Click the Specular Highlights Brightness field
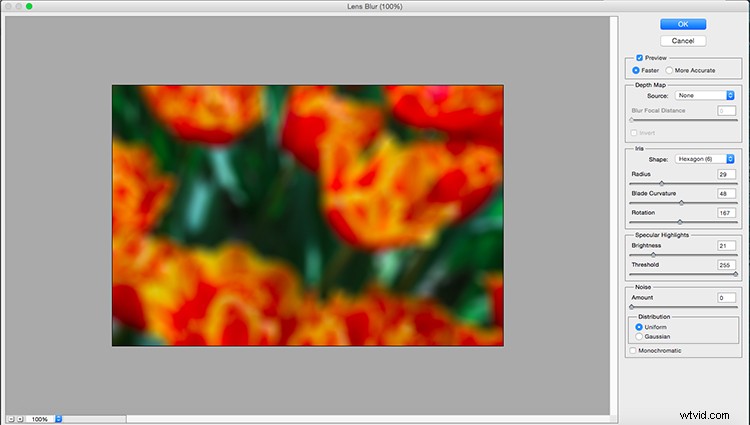Viewport: 750px width, 425px height. click(726, 246)
